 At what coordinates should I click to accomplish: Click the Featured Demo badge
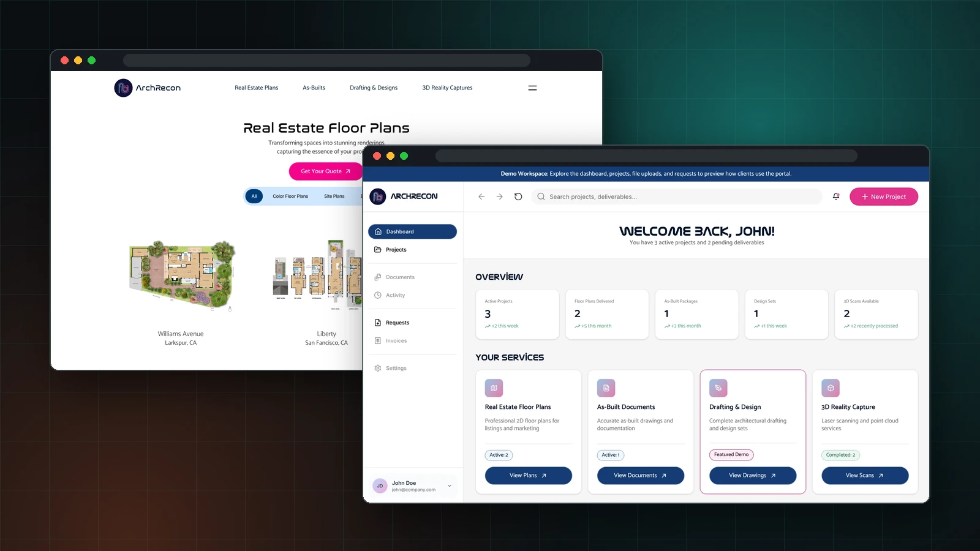(x=731, y=455)
